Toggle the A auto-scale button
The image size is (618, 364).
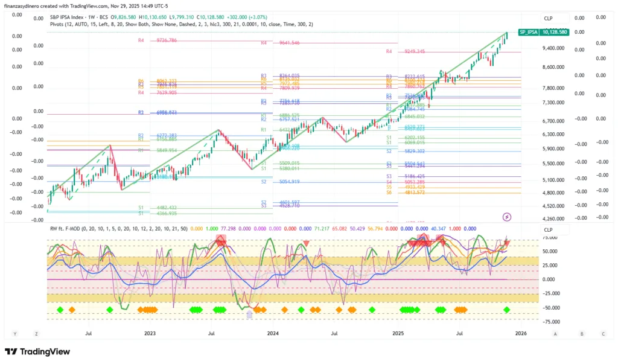click(555, 333)
